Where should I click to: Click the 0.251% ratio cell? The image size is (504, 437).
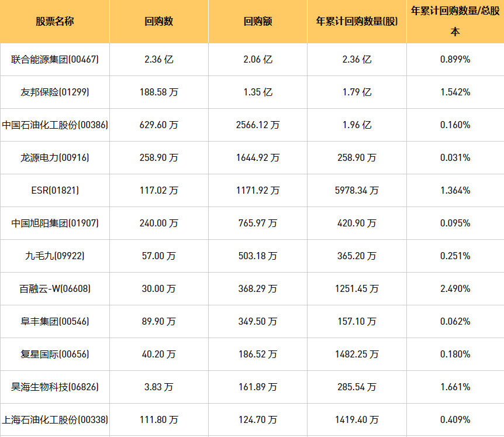click(455, 256)
